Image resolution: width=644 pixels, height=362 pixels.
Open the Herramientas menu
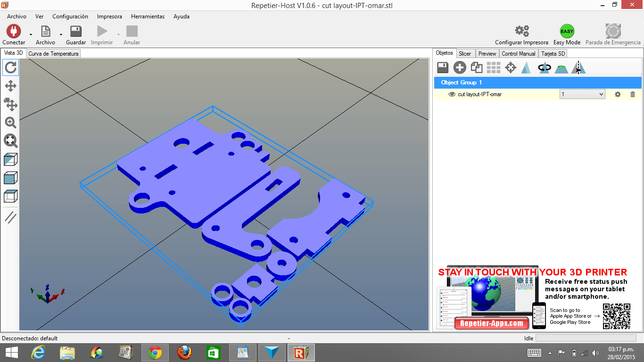[148, 16]
